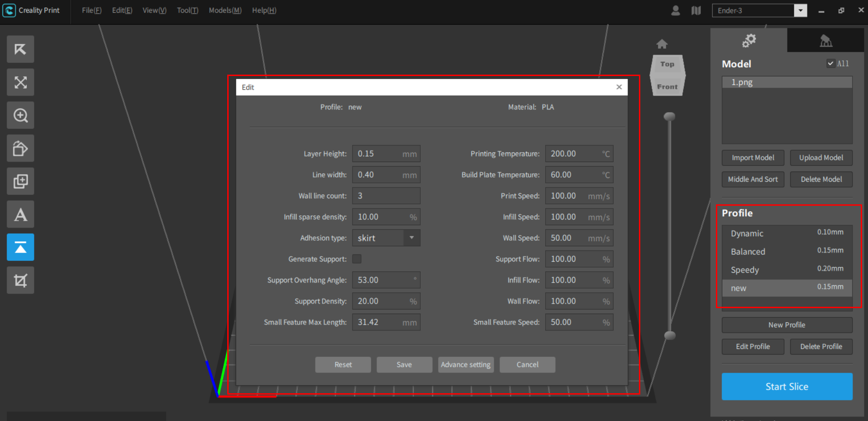Click the home icon above the Model panel
This screenshot has width=868, height=421.
(x=663, y=43)
